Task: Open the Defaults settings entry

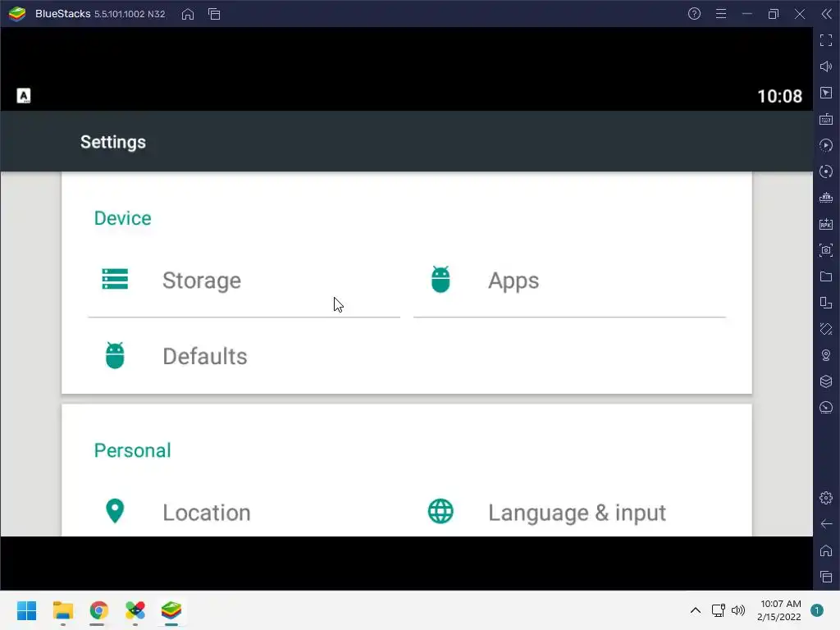Action: pyautogui.click(x=244, y=356)
